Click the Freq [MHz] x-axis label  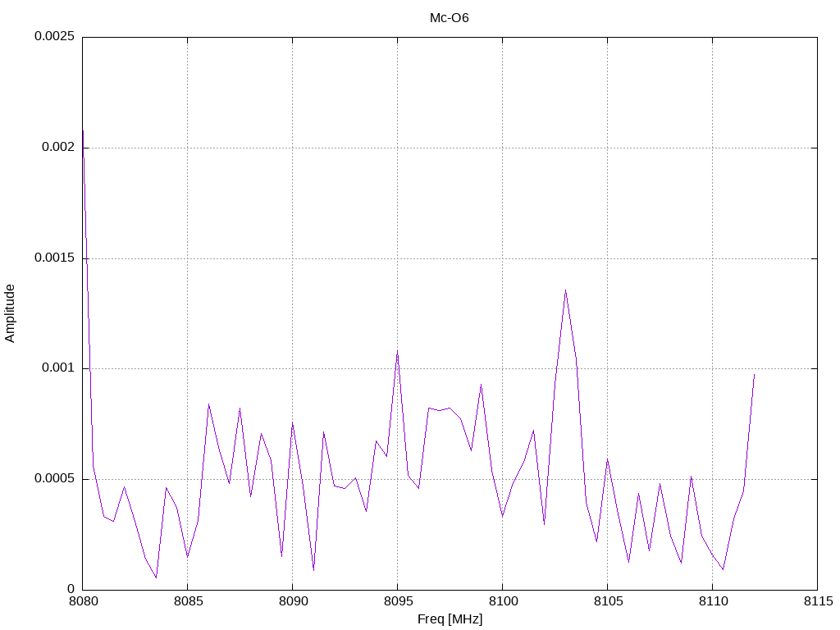(450, 619)
